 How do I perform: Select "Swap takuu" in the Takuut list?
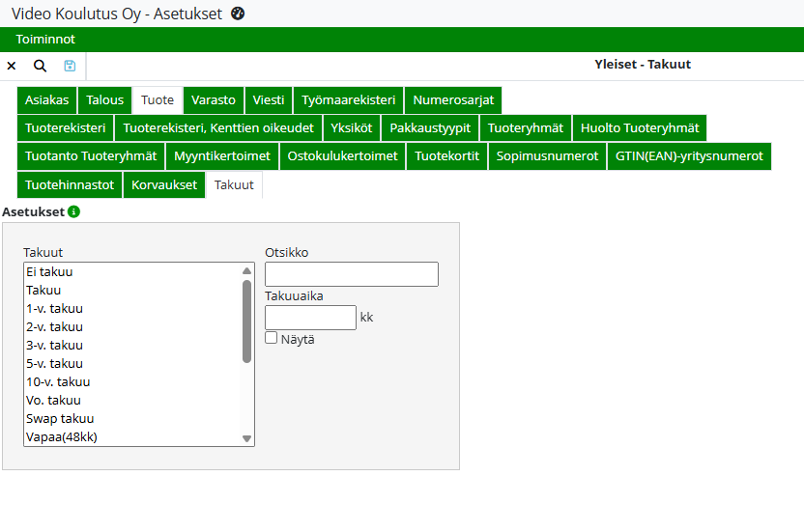pos(60,419)
